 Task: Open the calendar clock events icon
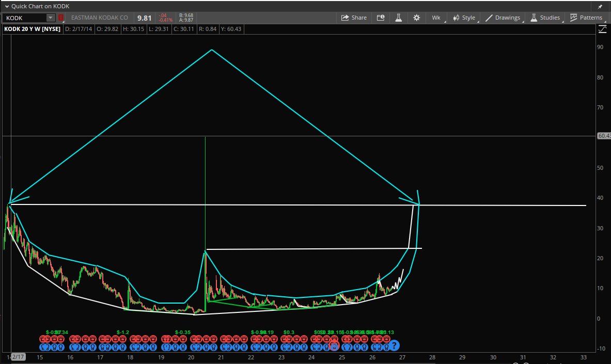pos(381,18)
